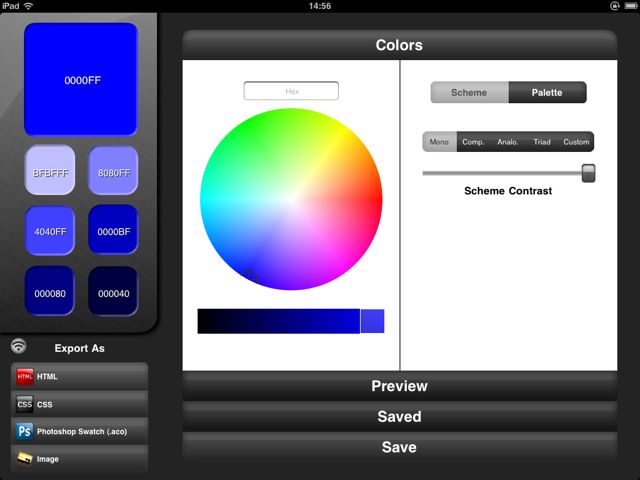Click the Export As heading

point(80,348)
